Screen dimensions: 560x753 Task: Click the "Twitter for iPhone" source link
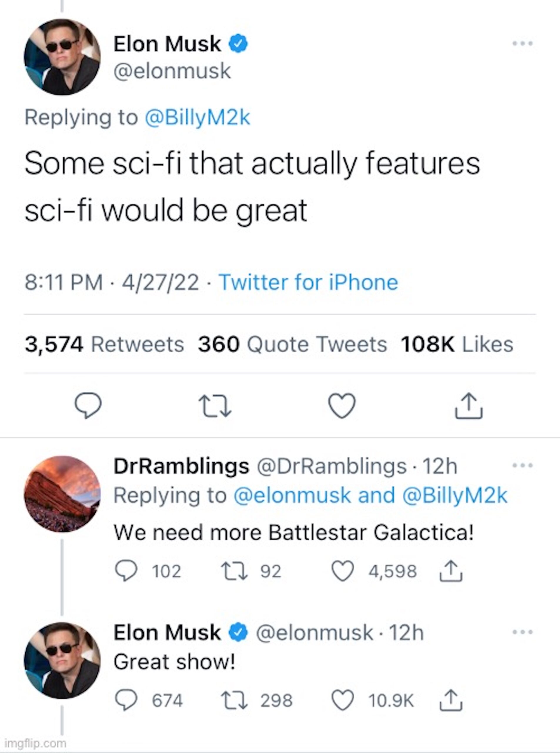pos(308,282)
